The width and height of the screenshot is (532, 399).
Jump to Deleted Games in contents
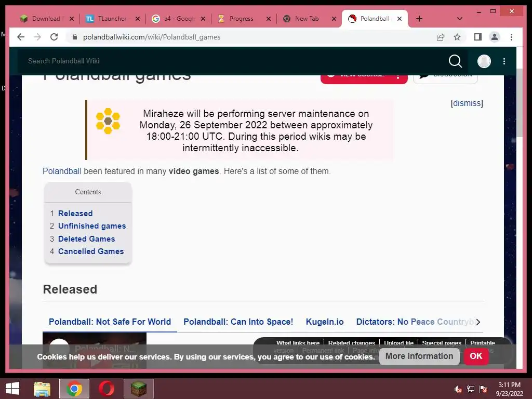[87, 239]
